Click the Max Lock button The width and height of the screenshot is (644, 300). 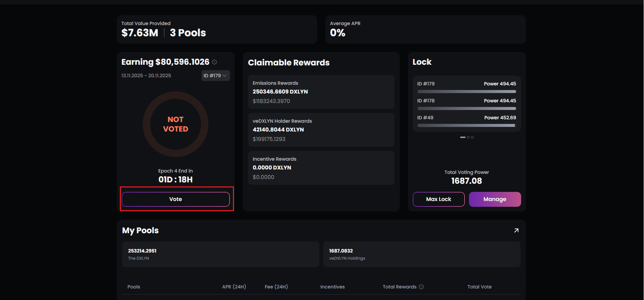click(438, 199)
